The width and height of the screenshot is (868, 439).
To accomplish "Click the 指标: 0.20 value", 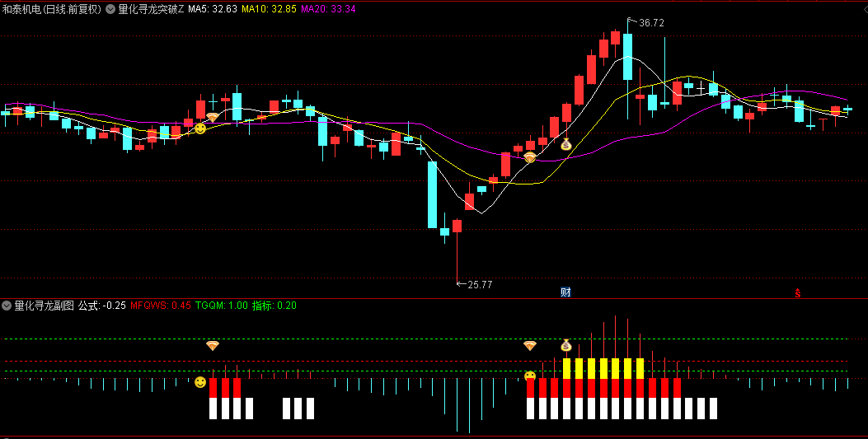I will coord(274,306).
